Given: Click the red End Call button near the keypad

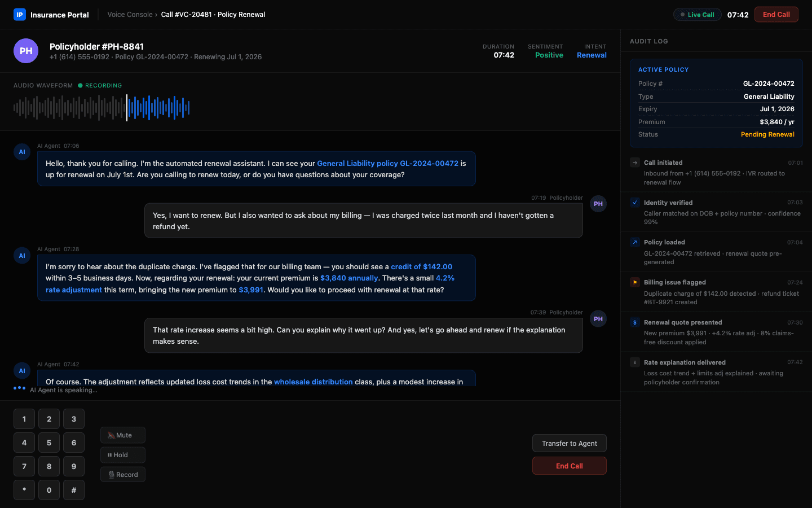Looking at the screenshot, I should coord(570,466).
